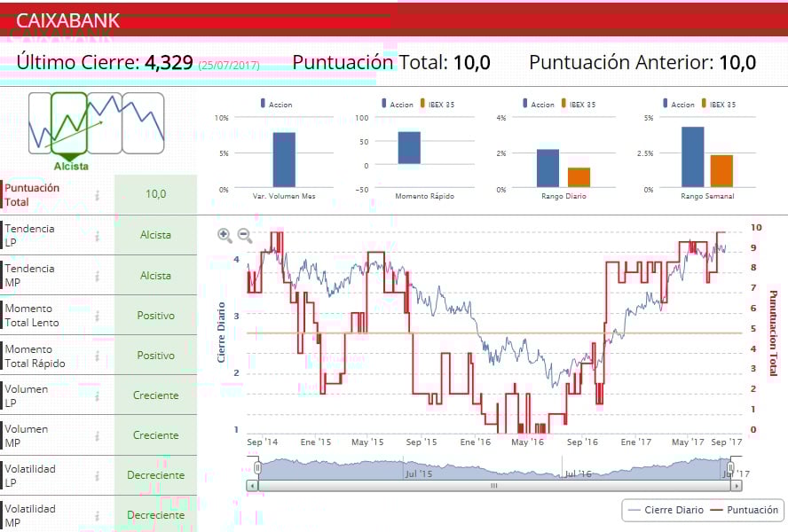
Task: Zoom out the chart with magnifier minus
Action: [x=244, y=235]
